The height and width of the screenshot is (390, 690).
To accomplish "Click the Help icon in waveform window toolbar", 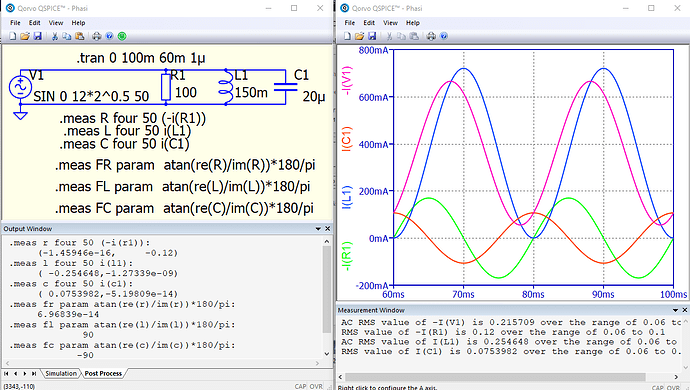I will coord(444,36).
